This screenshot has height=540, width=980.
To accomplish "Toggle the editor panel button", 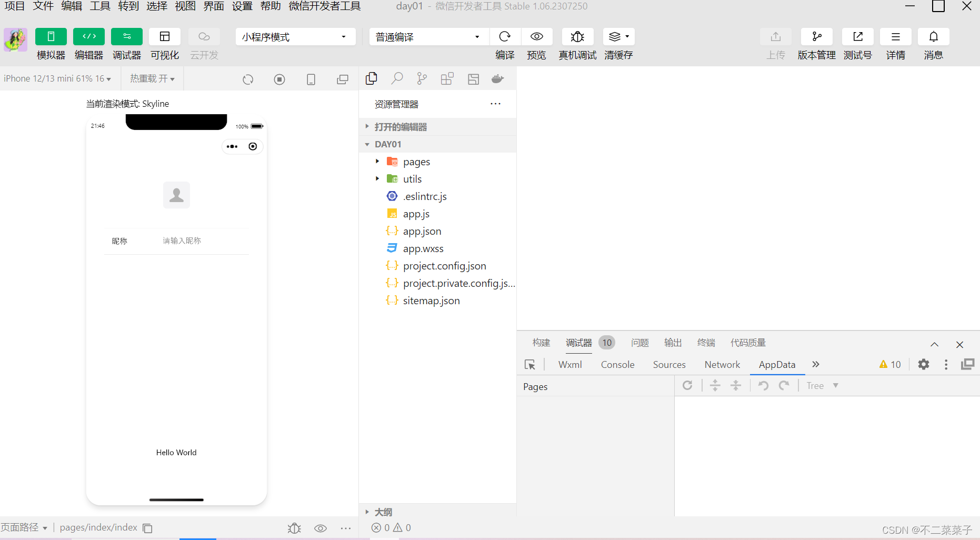I will [89, 37].
